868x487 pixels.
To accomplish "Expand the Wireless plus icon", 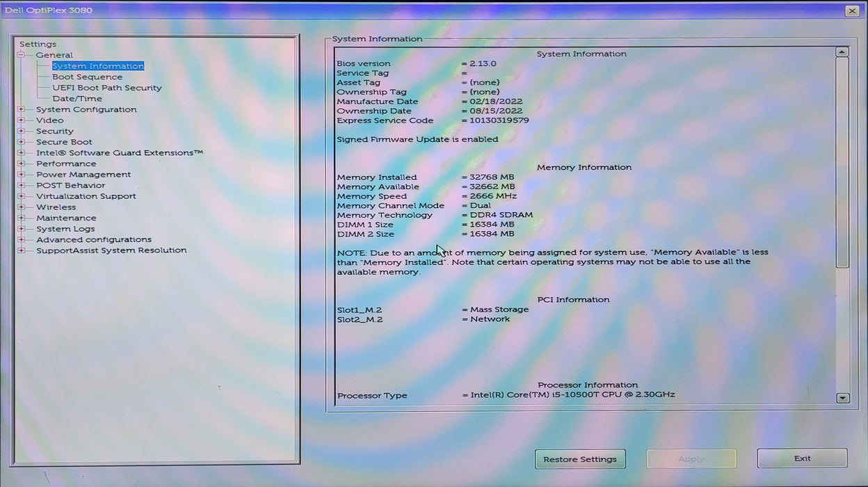I will pyautogui.click(x=22, y=207).
